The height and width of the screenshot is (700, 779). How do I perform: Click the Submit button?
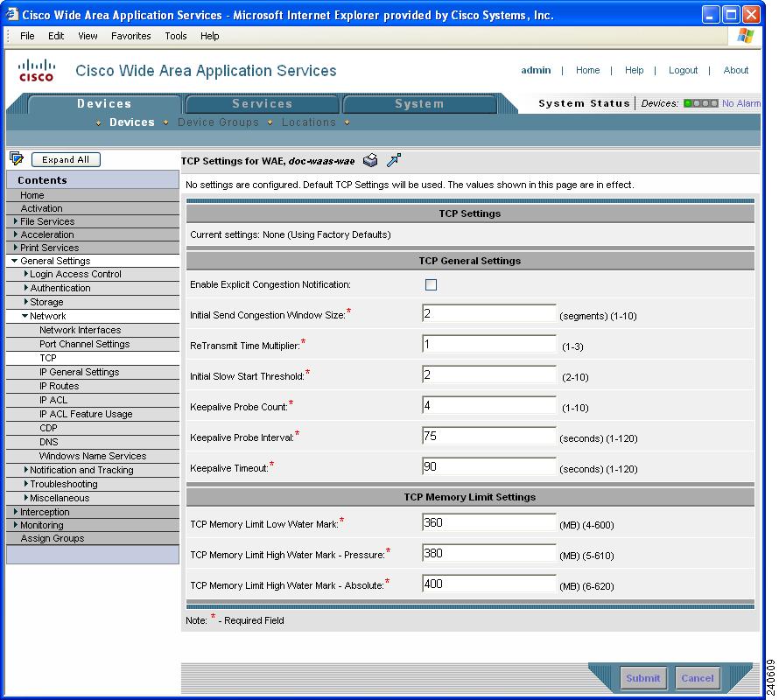click(643, 678)
